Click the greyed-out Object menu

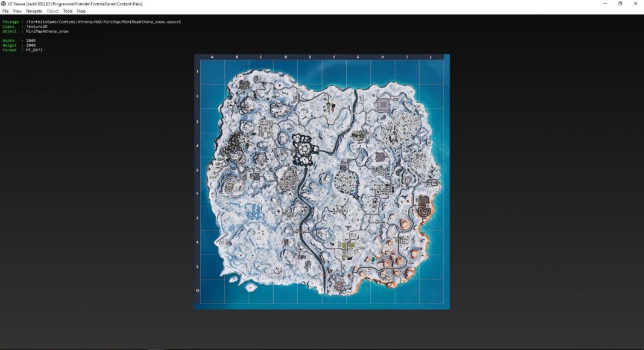(x=52, y=11)
